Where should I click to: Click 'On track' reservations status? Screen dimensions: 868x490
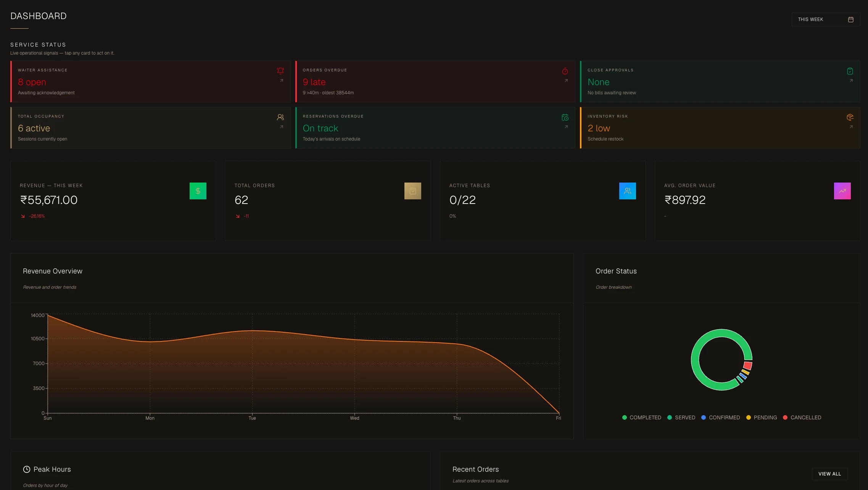pos(320,128)
